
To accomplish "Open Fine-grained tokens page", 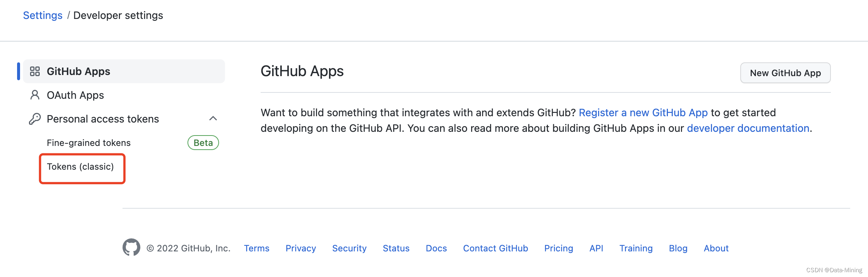I will (89, 143).
